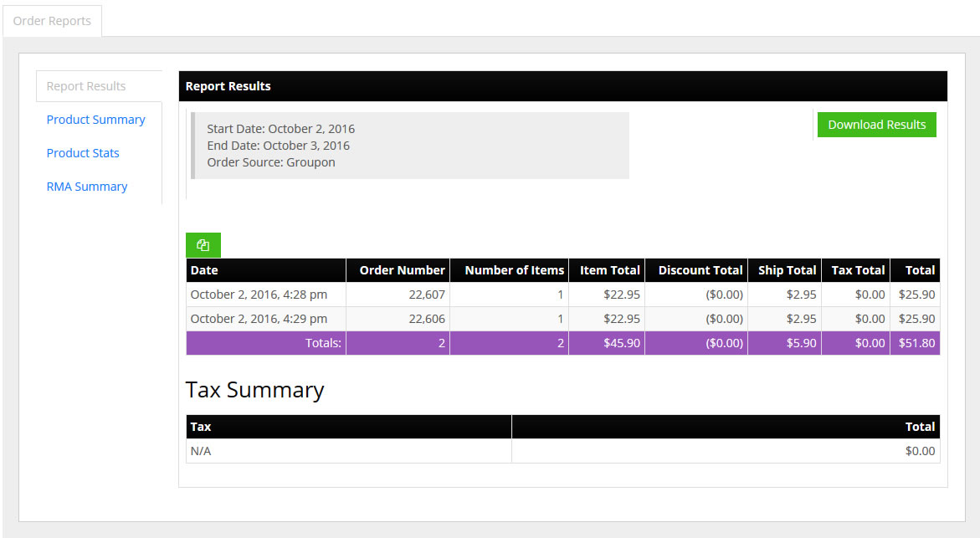
Task: Click the Number of Items header
Action: pyautogui.click(x=510, y=270)
